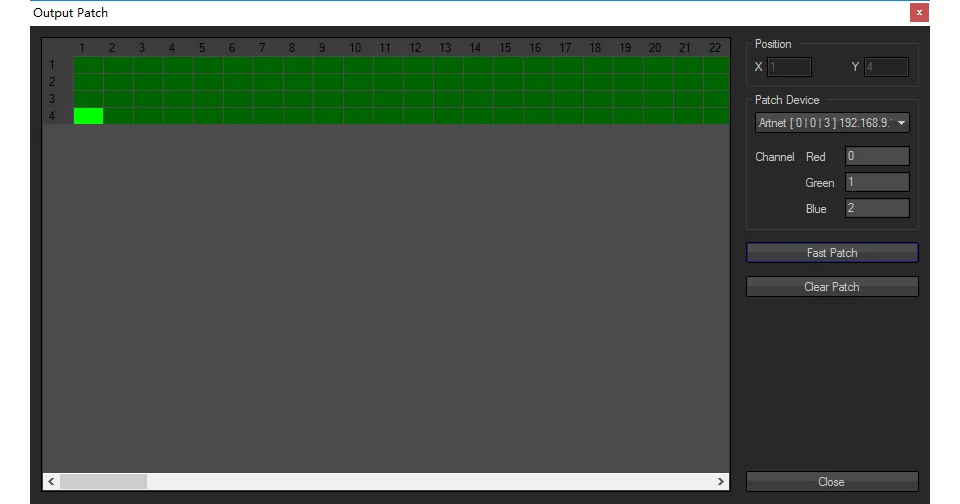This screenshot has width=960, height=504.
Task: Click the Channel label
Action: (774, 157)
